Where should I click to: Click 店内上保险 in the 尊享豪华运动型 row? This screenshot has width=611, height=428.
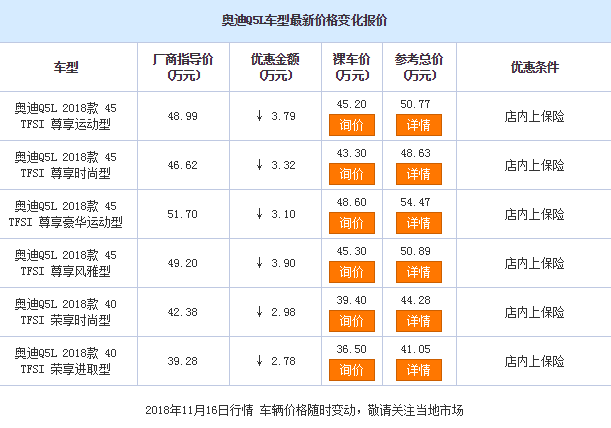pos(534,214)
